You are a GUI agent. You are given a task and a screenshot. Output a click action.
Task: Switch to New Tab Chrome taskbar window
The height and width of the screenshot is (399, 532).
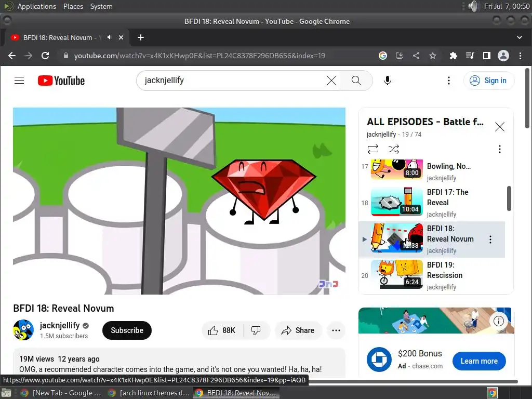pos(60,393)
